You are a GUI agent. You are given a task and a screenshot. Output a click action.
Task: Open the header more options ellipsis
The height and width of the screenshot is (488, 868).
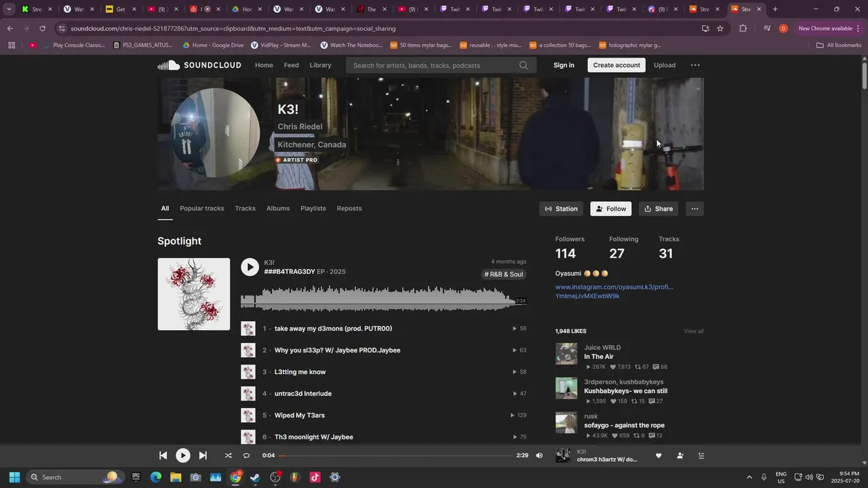pos(695,65)
